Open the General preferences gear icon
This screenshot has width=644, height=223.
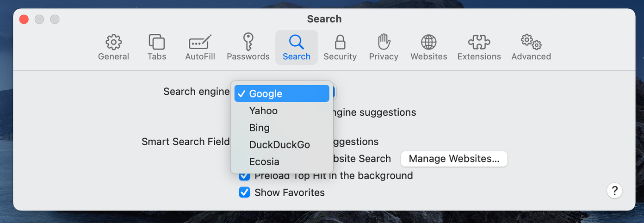(x=113, y=42)
